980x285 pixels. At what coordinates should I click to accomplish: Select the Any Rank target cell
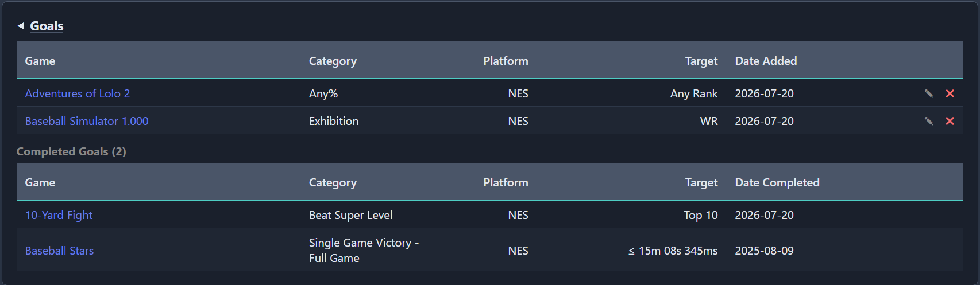[694, 93]
